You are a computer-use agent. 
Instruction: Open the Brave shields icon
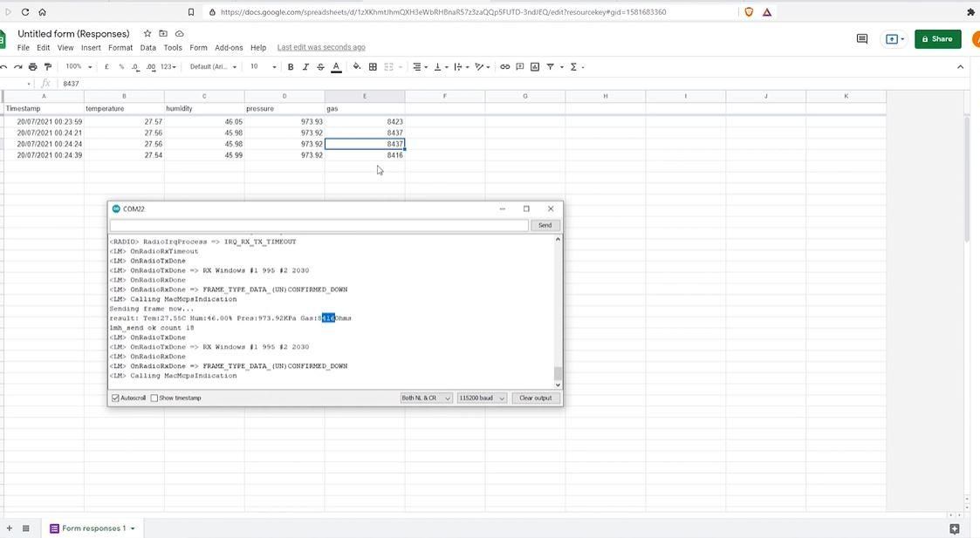pos(749,12)
